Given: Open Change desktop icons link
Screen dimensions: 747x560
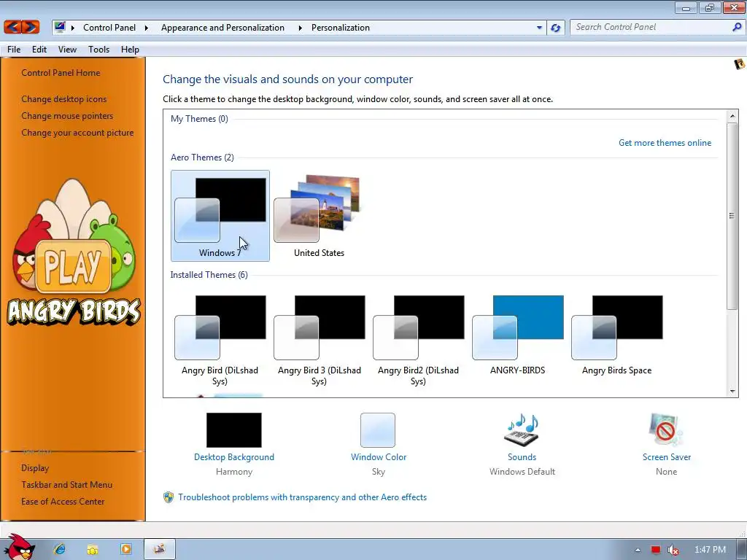Looking at the screenshot, I should (64, 99).
